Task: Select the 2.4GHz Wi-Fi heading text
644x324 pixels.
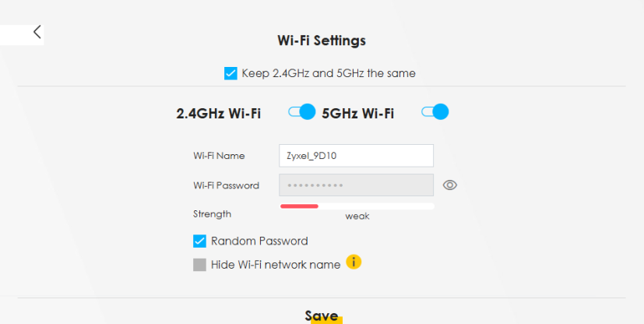Action: pyautogui.click(x=218, y=113)
